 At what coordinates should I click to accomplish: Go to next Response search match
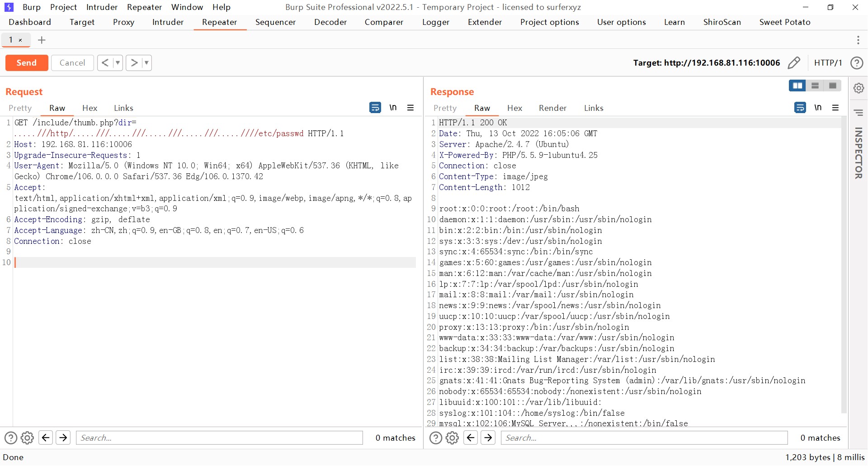tap(488, 437)
